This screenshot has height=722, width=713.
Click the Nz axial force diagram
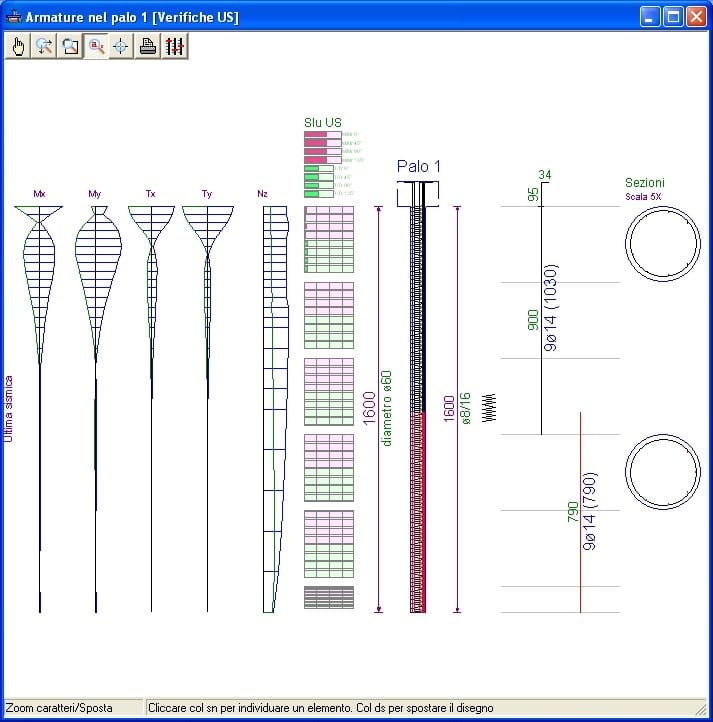(x=272, y=400)
